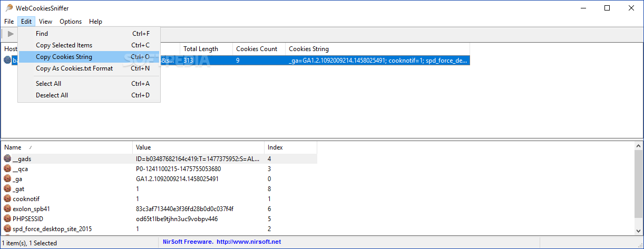
Task: Choose Copy As Cookies.txt Format
Action: pos(74,68)
